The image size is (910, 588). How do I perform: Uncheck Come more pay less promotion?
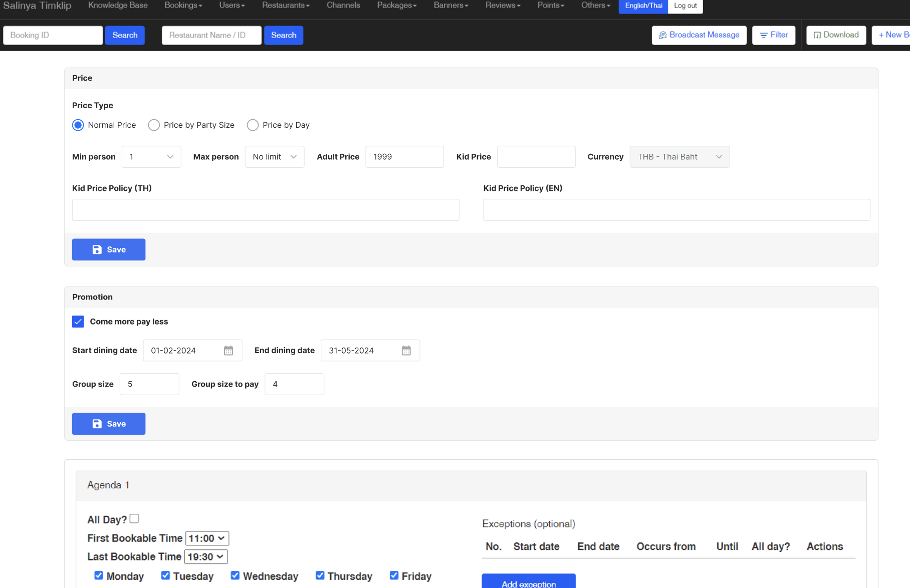tap(78, 322)
